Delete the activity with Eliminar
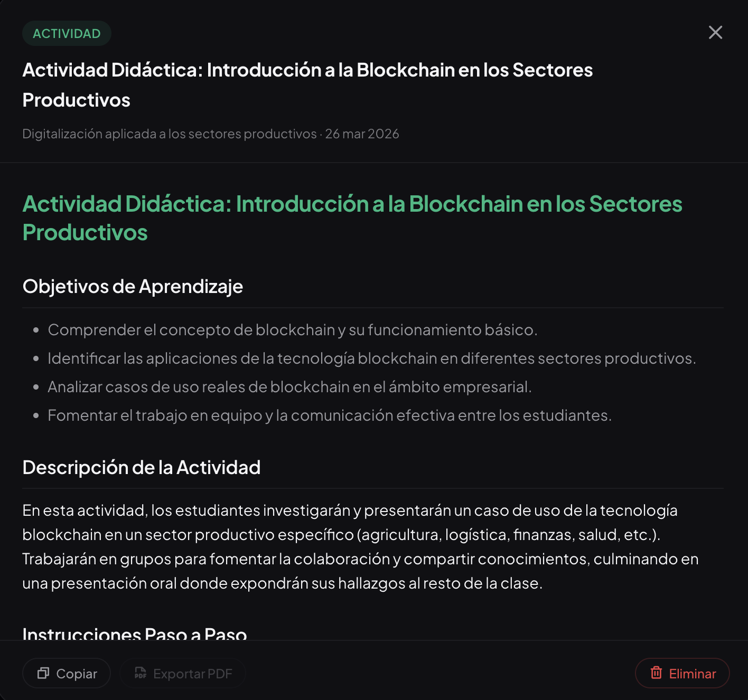The height and width of the screenshot is (700, 748). [x=682, y=673]
